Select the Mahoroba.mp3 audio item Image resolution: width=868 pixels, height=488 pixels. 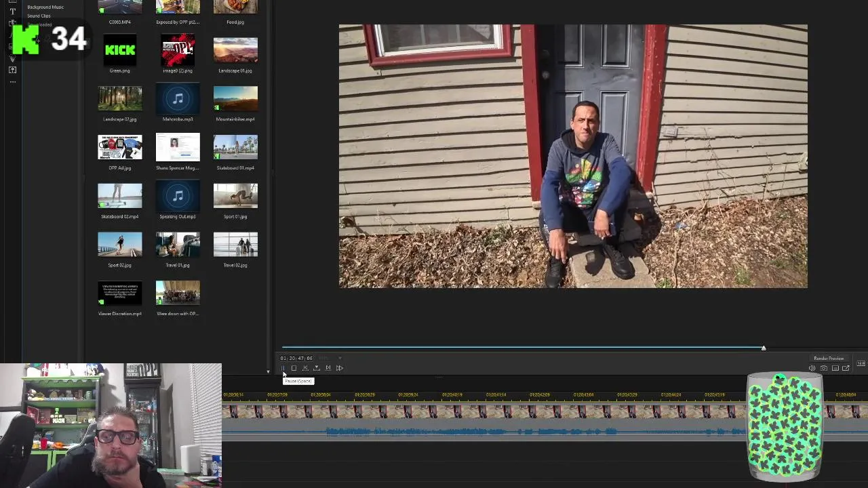[178, 99]
